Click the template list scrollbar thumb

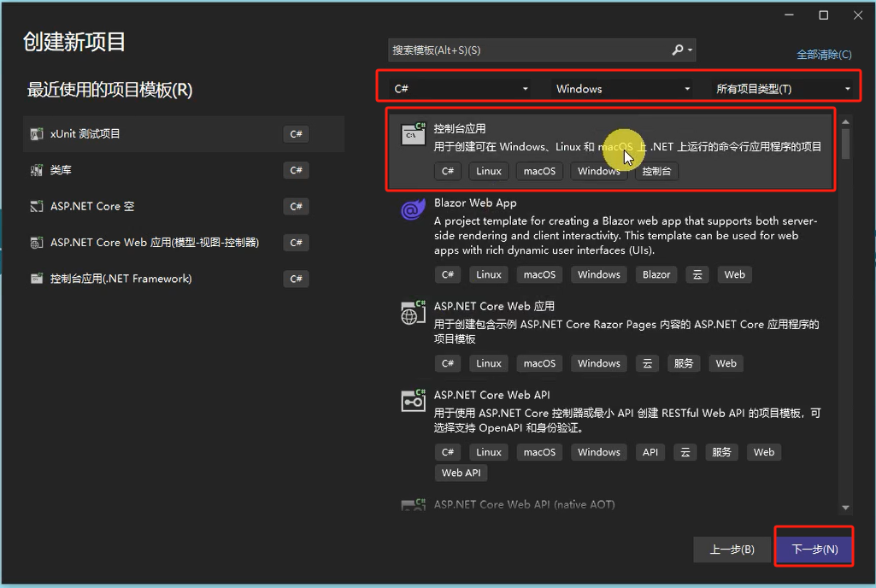point(845,144)
